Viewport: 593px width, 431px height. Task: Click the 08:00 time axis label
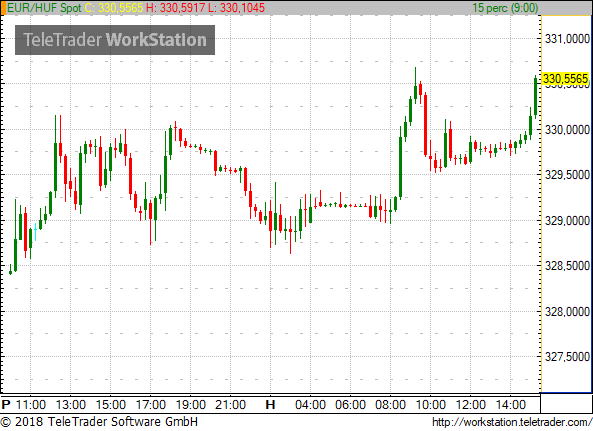click(x=390, y=405)
